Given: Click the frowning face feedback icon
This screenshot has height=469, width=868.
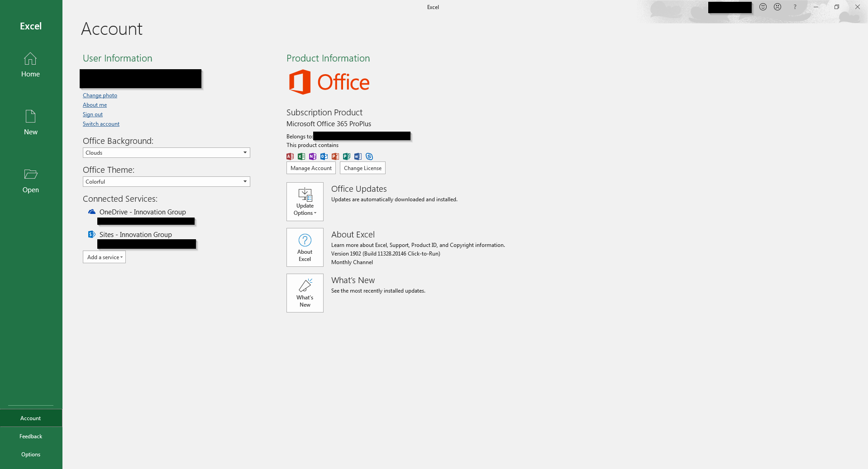Looking at the screenshot, I should click(x=777, y=7).
